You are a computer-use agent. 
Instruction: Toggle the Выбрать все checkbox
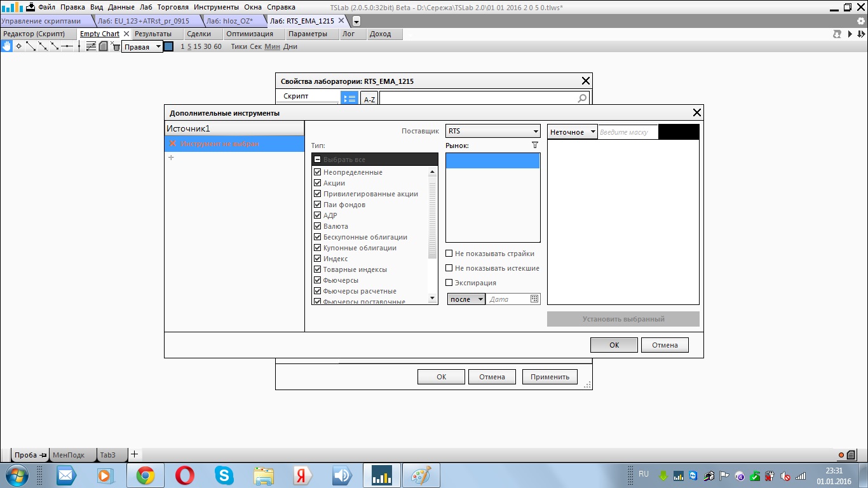318,159
